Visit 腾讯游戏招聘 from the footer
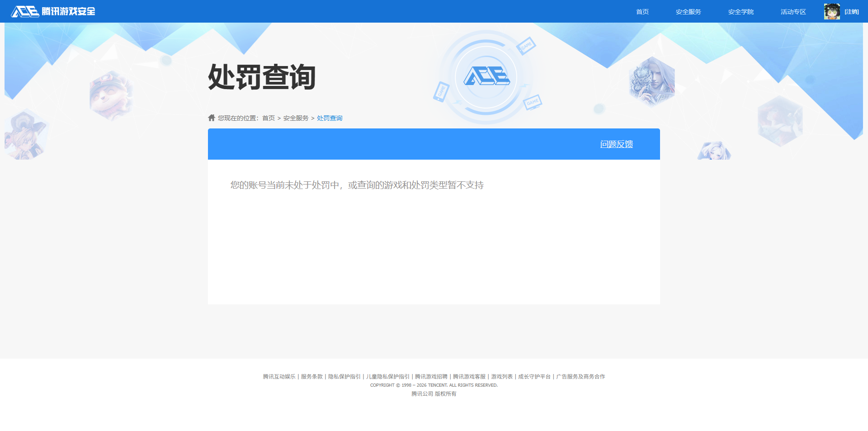Image resolution: width=868 pixels, height=431 pixels. pyautogui.click(x=431, y=377)
